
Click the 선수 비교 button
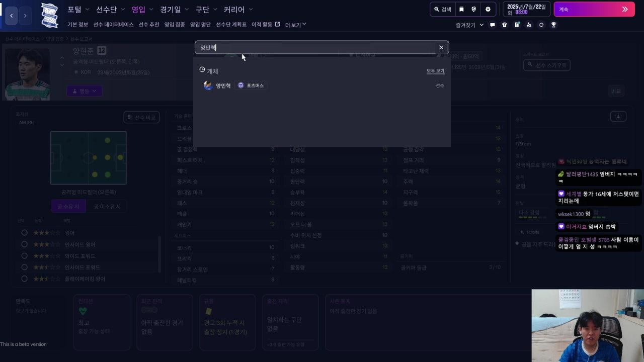pyautogui.click(x=141, y=117)
